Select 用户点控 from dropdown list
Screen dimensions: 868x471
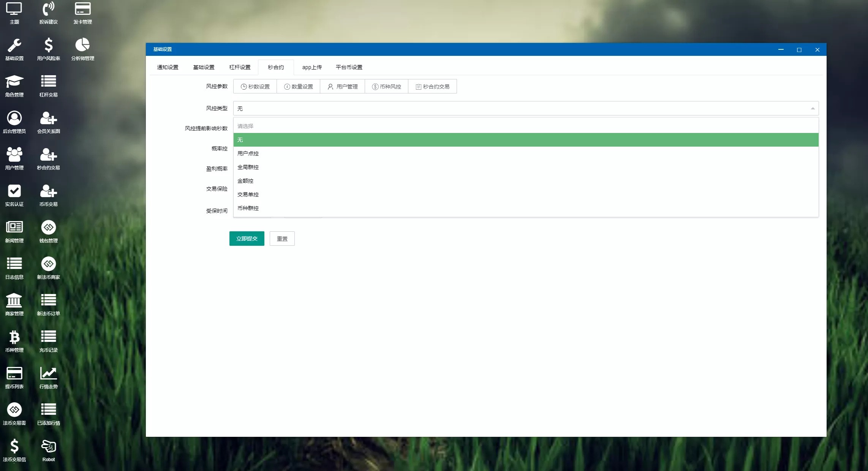click(248, 153)
